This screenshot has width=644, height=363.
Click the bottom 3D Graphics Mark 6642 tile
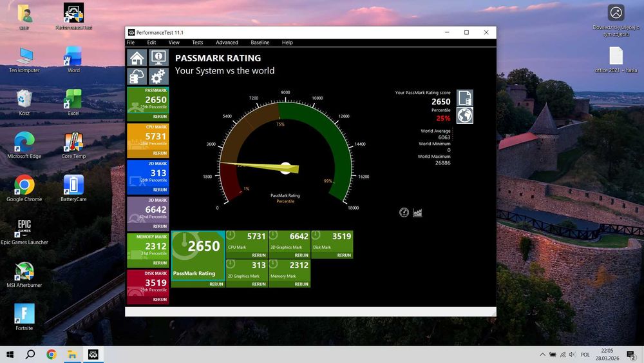pyautogui.click(x=289, y=241)
